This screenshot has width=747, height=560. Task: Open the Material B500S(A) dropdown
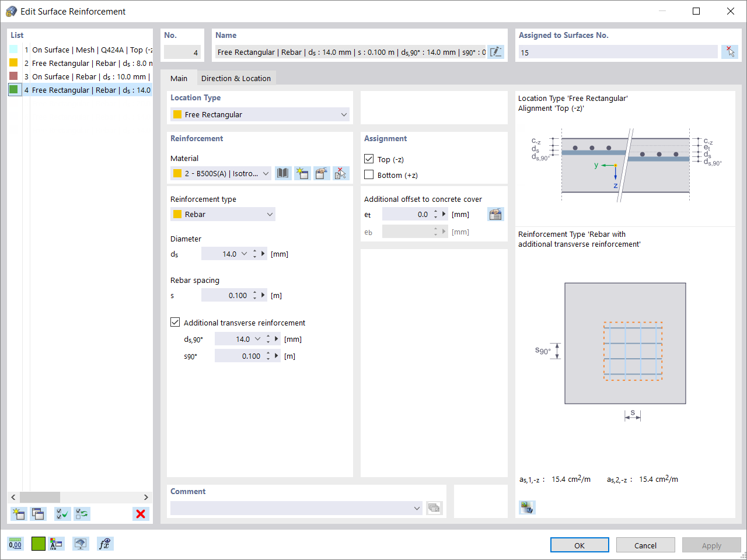pos(221,173)
